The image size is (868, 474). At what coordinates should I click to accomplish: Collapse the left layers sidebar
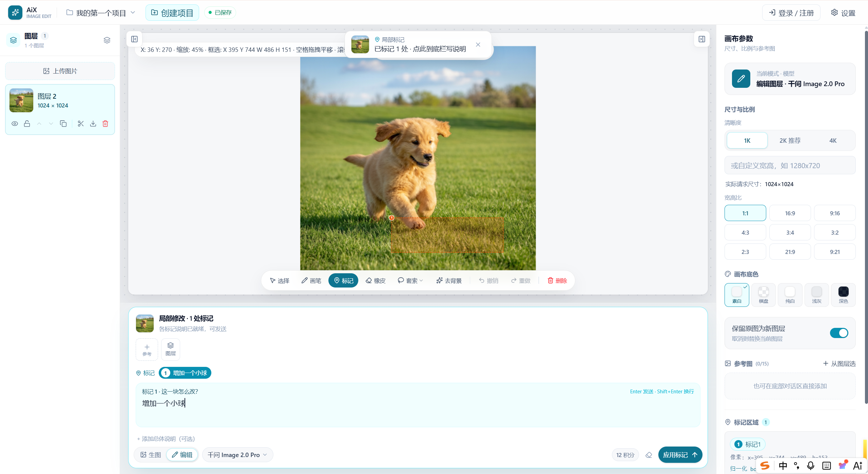click(x=134, y=39)
